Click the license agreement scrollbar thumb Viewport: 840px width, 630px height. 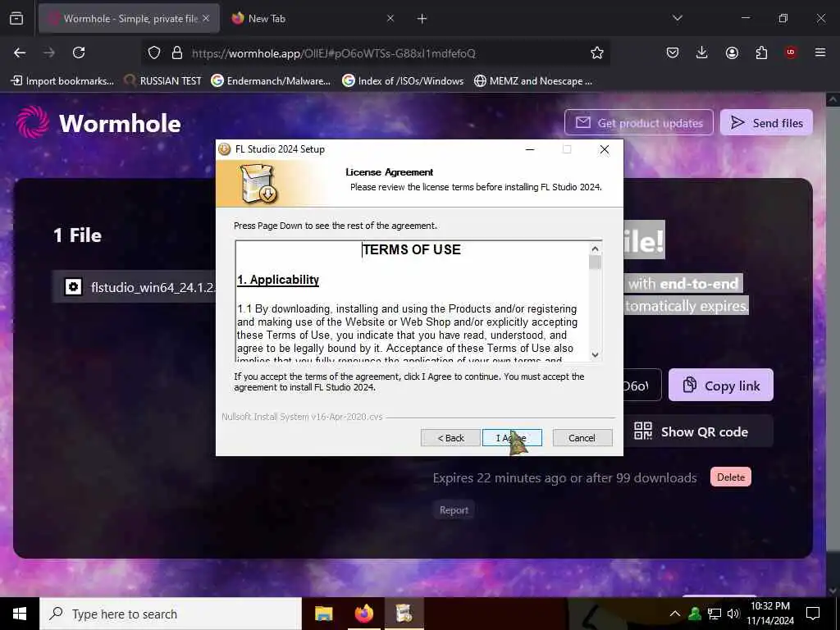click(595, 262)
